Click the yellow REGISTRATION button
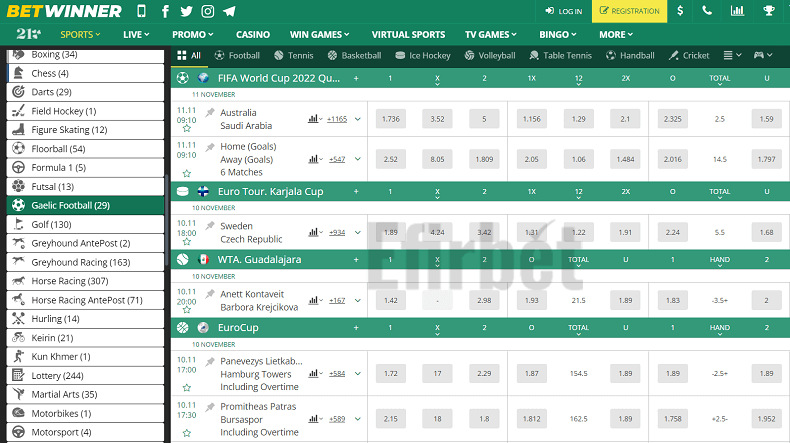 click(x=629, y=11)
